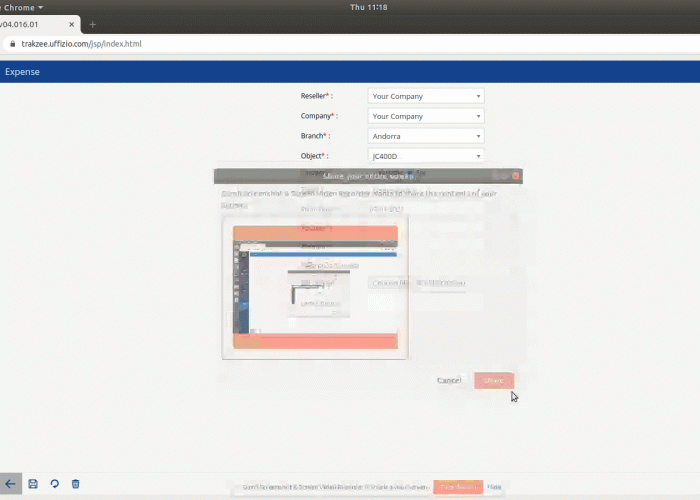The height and width of the screenshot is (500, 700).
Task: Click the site lock icon in address bar
Action: (x=12, y=44)
